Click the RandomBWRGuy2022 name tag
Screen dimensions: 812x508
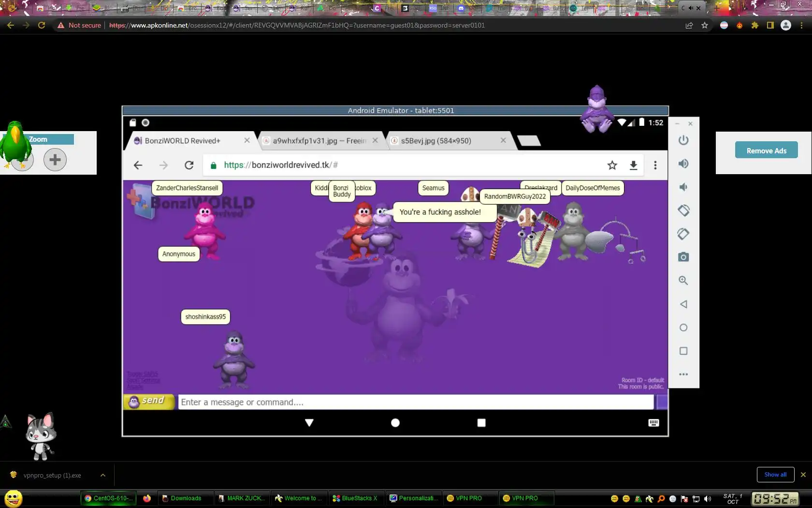click(x=515, y=196)
